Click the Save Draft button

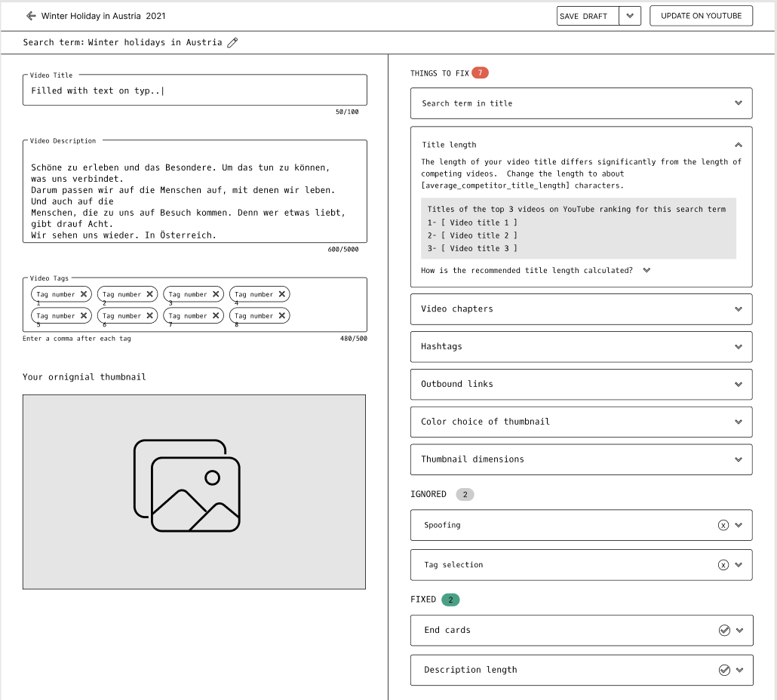click(x=586, y=15)
